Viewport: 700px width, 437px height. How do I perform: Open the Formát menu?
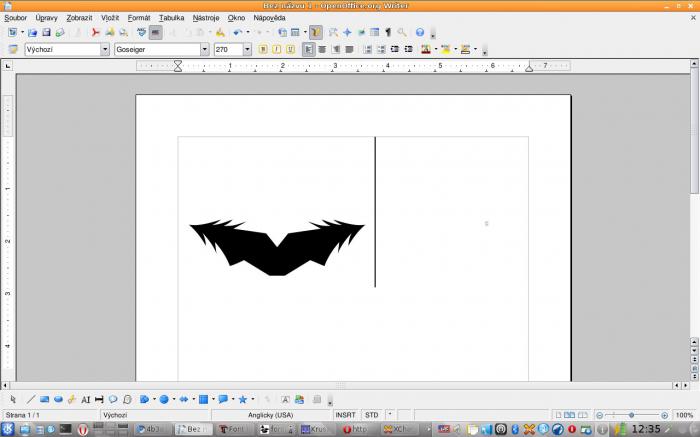(x=139, y=18)
